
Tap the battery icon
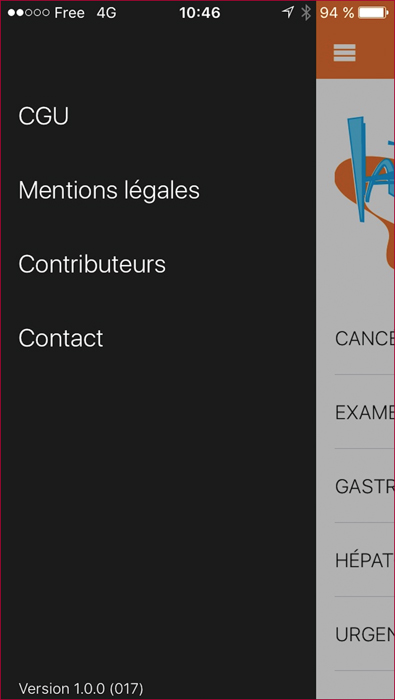click(x=374, y=13)
